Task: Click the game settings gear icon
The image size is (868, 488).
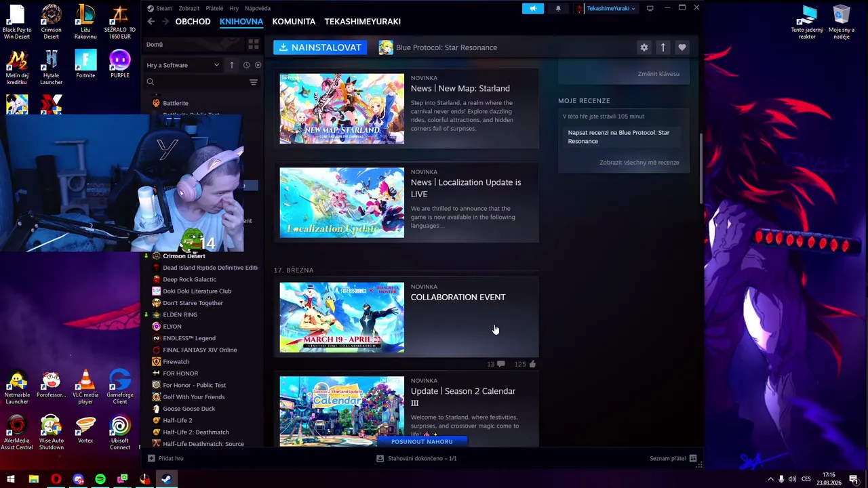Action: click(644, 47)
